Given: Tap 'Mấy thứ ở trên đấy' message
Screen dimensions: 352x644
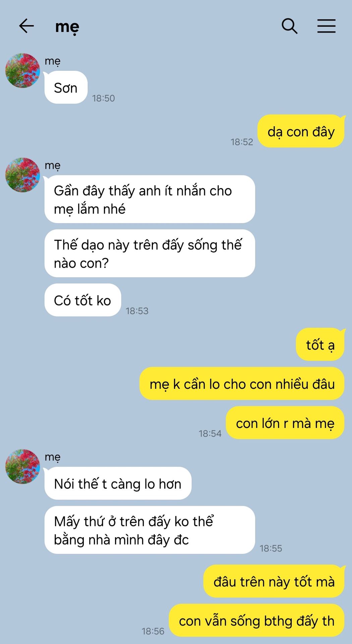Looking at the screenshot, I should pos(150,530).
